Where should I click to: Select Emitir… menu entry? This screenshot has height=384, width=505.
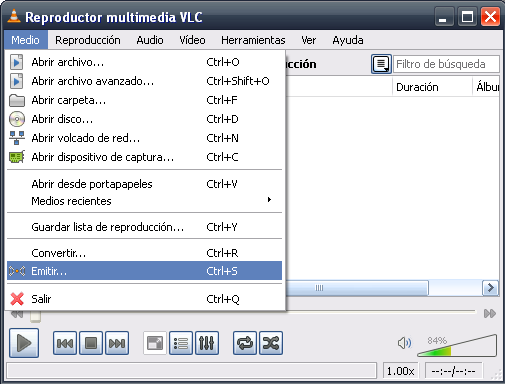pyautogui.click(x=145, y=271)
